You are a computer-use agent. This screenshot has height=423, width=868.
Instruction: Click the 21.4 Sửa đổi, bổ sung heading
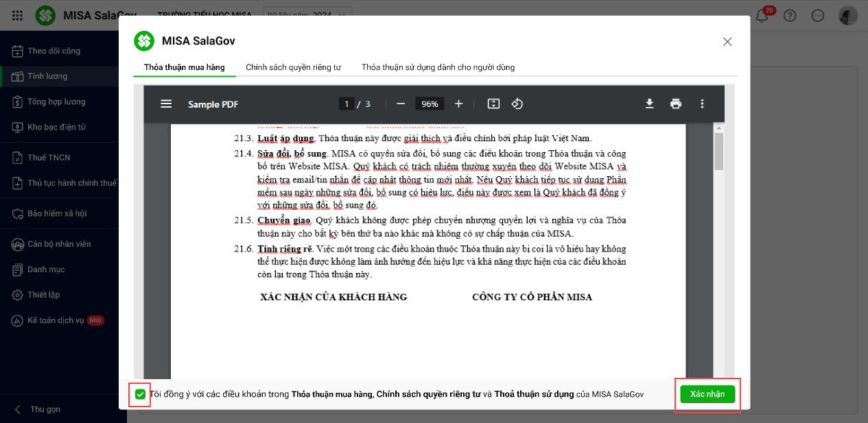[x=292, y=153]
